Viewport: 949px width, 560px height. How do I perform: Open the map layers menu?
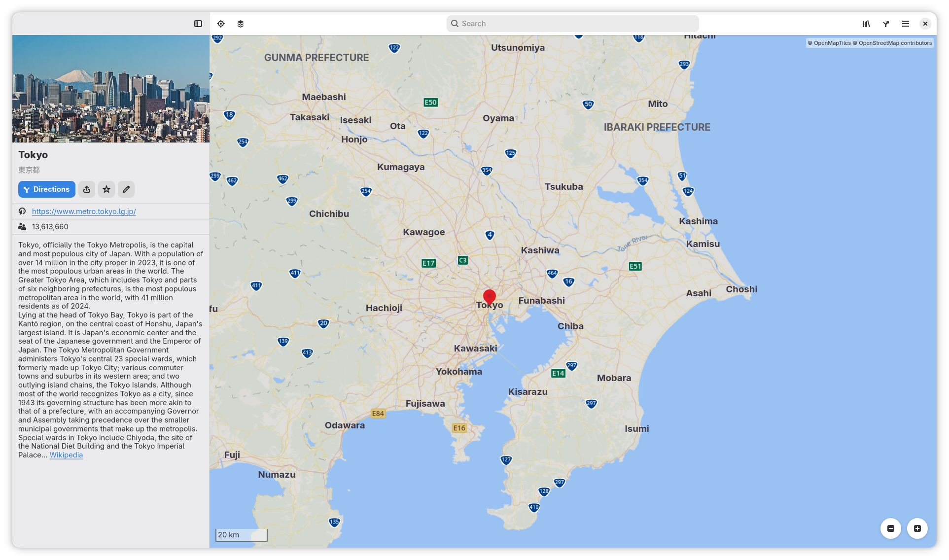tap(241, 24)
